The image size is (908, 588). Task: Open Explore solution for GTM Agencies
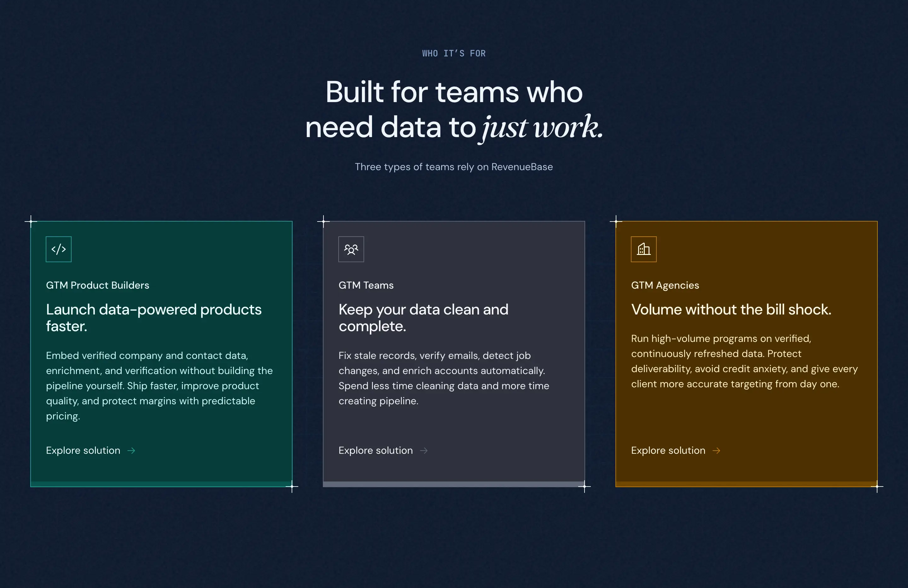(x=668, y=450)
